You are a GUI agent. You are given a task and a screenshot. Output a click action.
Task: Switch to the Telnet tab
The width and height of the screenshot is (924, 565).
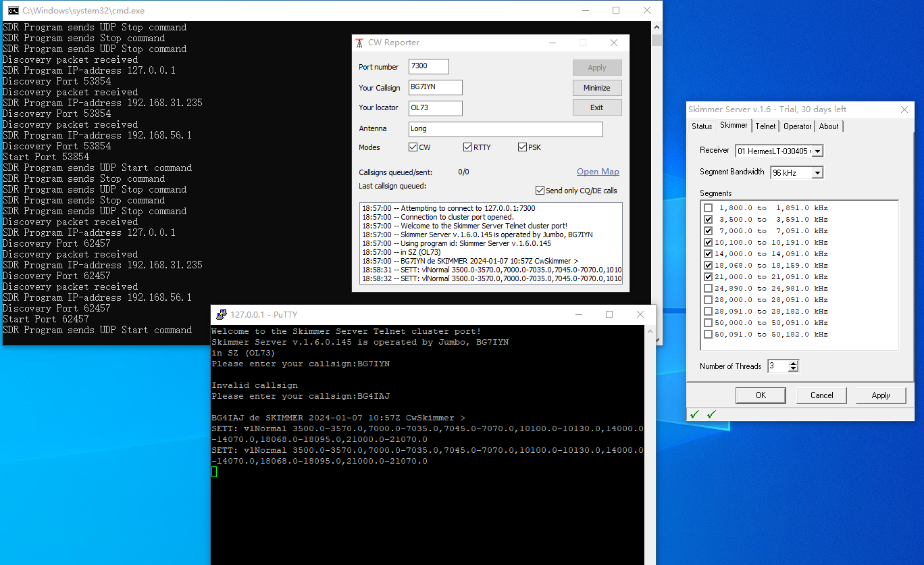pos(765,126)
